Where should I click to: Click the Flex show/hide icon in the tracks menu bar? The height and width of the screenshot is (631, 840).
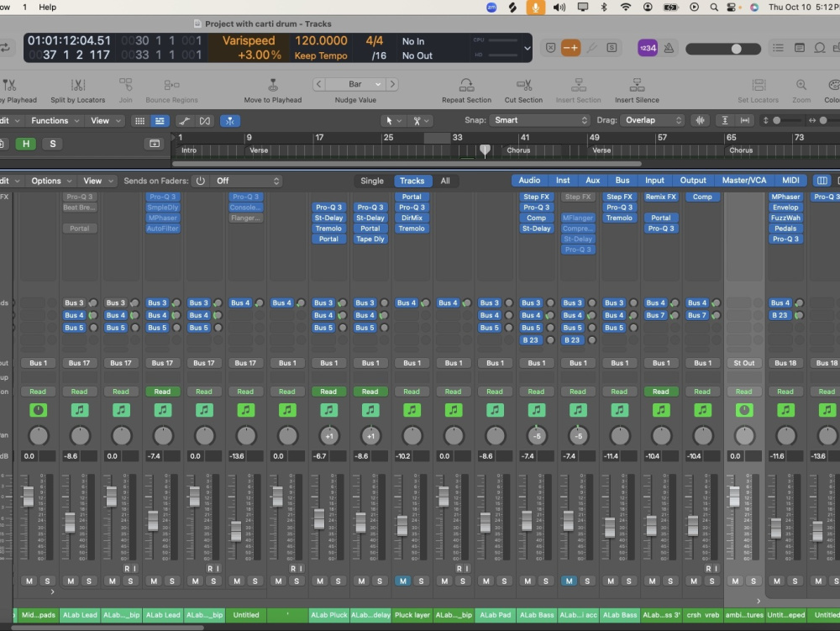point(205,121)
